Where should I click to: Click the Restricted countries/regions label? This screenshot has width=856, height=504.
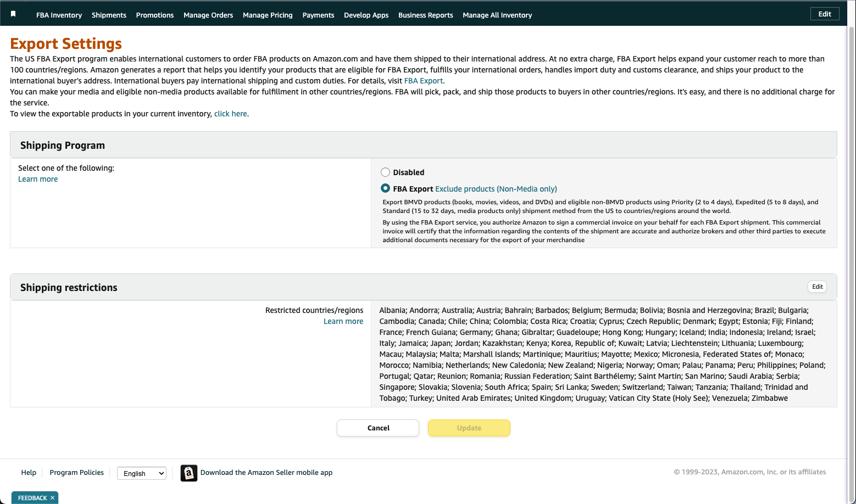(314, 310)
